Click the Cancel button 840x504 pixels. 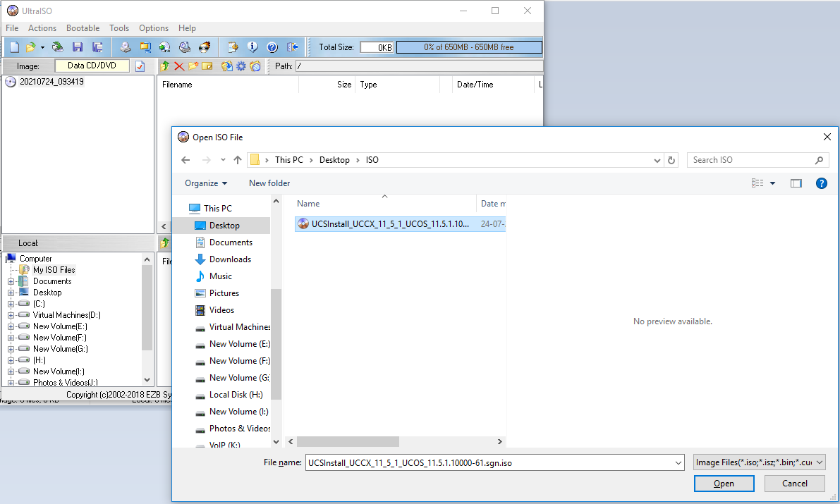794,484
